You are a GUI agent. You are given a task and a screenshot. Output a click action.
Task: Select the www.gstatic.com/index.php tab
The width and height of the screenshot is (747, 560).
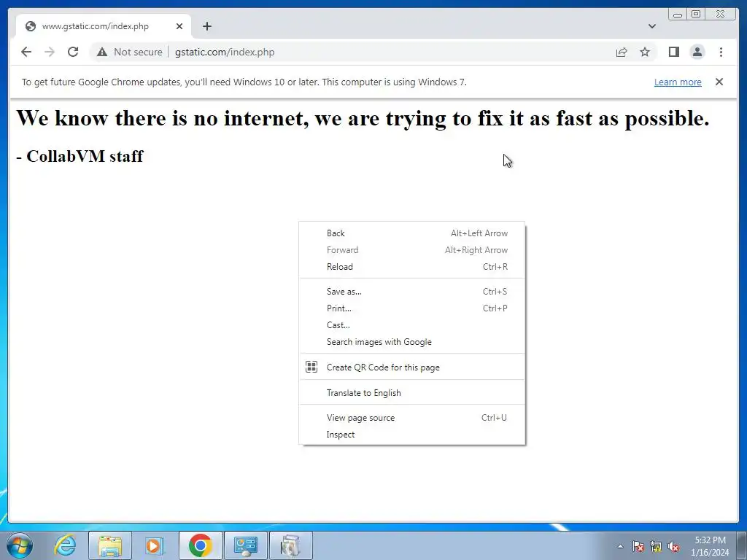(104, 26)
